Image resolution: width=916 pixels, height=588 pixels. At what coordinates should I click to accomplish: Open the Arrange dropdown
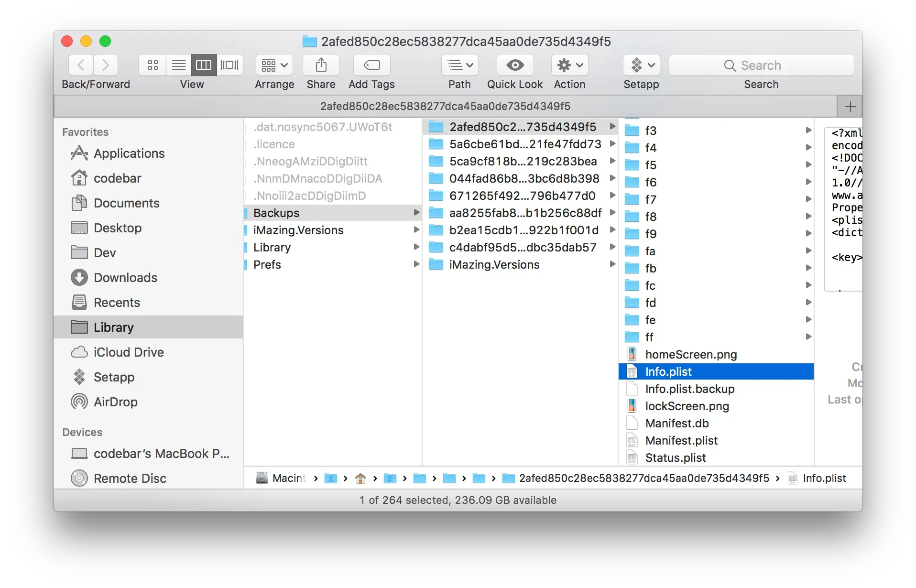273,65
